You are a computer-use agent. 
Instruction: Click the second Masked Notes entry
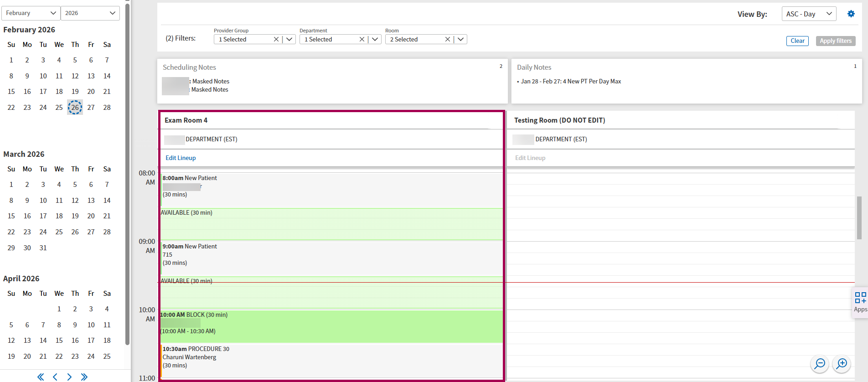(210, 90)
